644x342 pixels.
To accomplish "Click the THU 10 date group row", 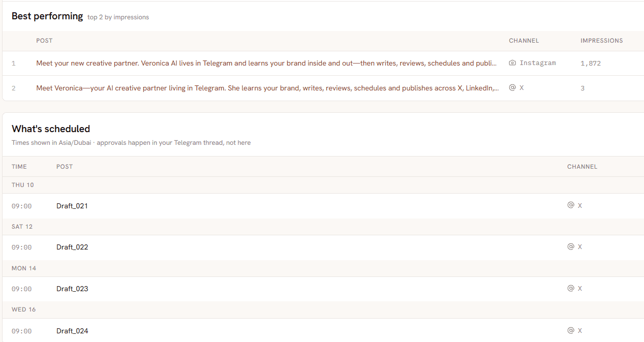I will pyautogui.click(x=323, y=185).
